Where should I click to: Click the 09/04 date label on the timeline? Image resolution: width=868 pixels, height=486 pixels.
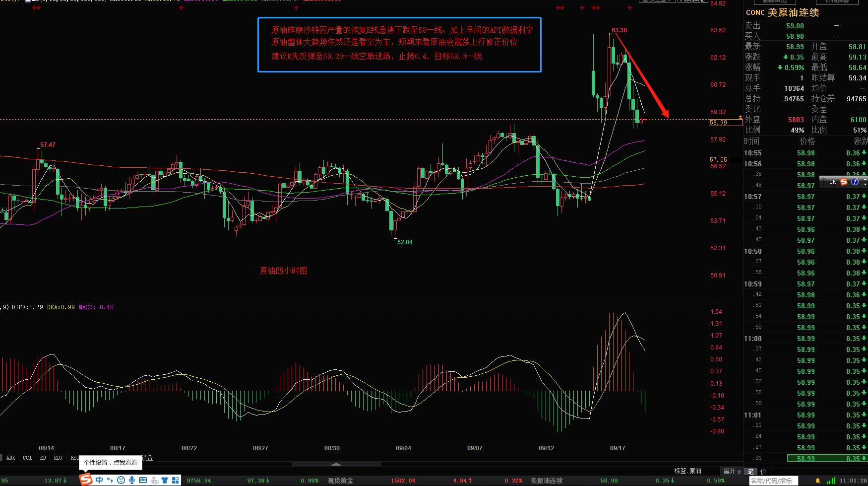pos(403,448)
